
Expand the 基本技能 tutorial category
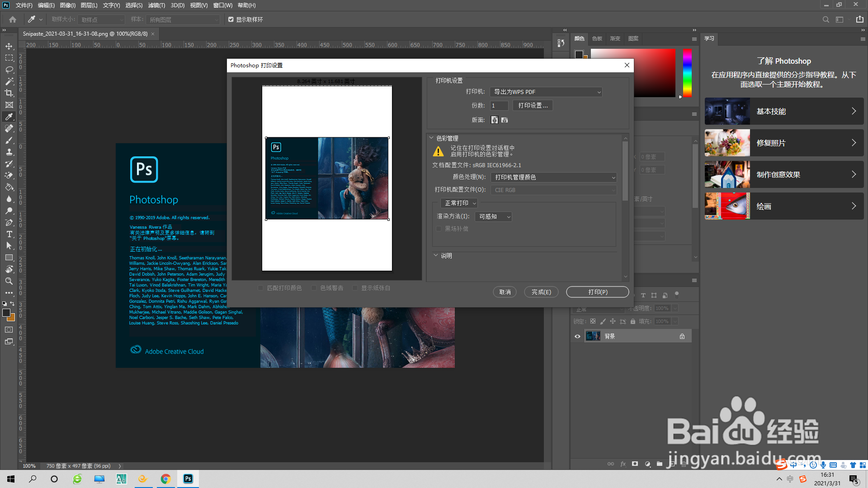(784, 111)
